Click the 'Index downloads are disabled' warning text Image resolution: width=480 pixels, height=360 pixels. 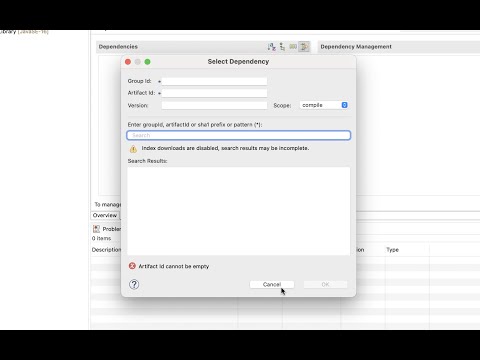tap(225, 148)
